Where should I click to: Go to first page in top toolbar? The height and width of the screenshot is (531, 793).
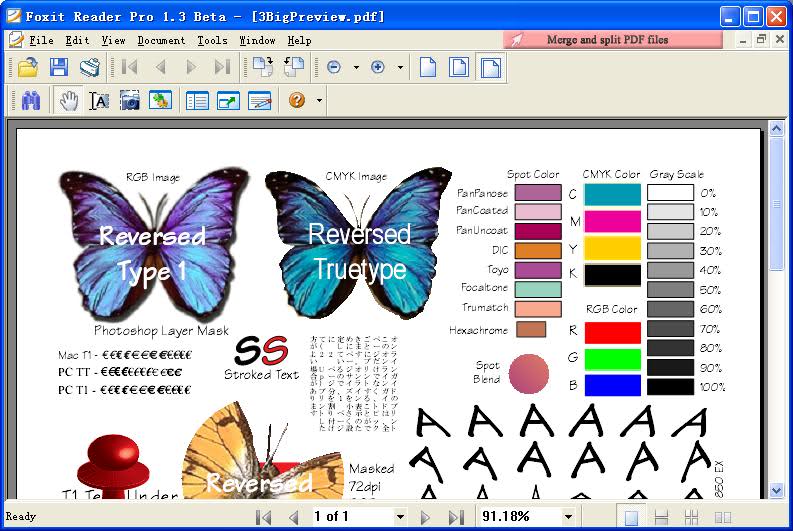tap(130, 67)
